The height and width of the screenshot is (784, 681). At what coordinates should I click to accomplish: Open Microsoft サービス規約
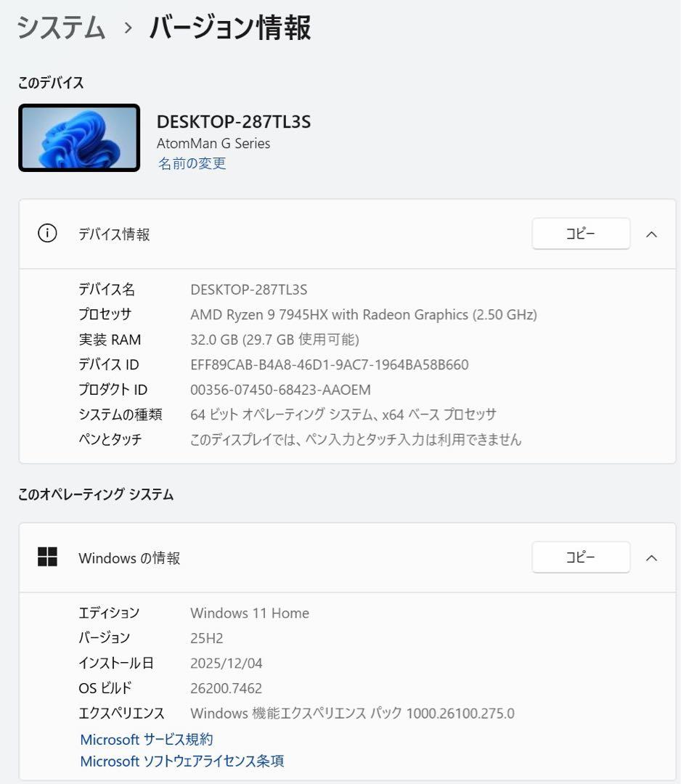point(145,739)
